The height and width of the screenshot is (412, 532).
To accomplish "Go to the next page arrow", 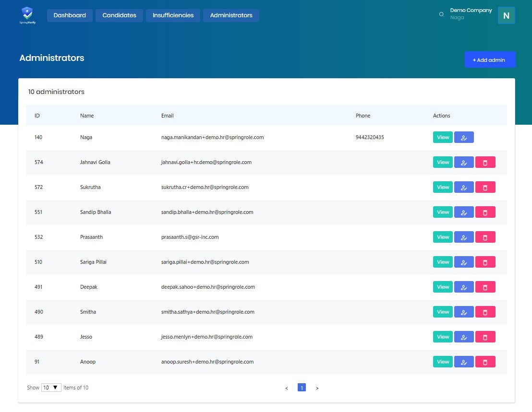I will click(x=317, y=388).
